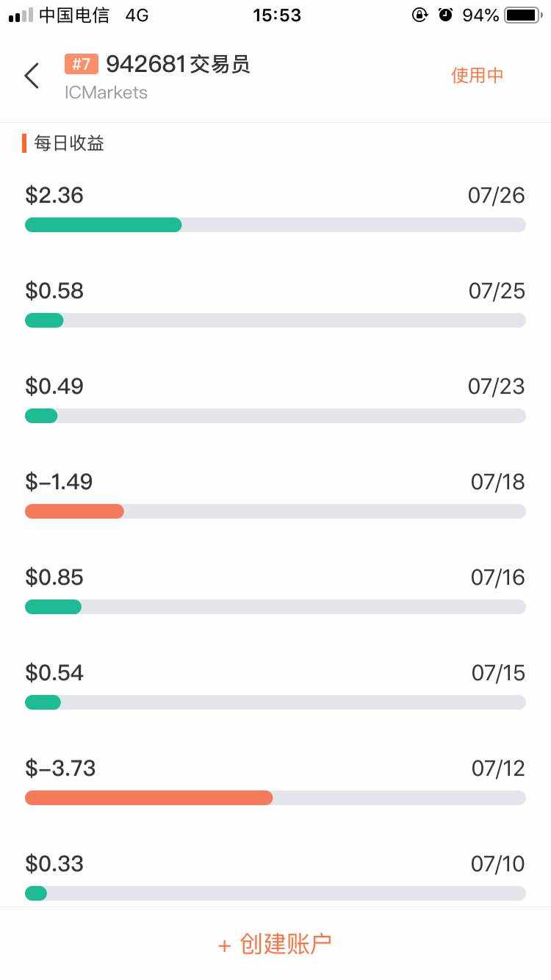Tap the $2.36 profit amount

[54, 195]
